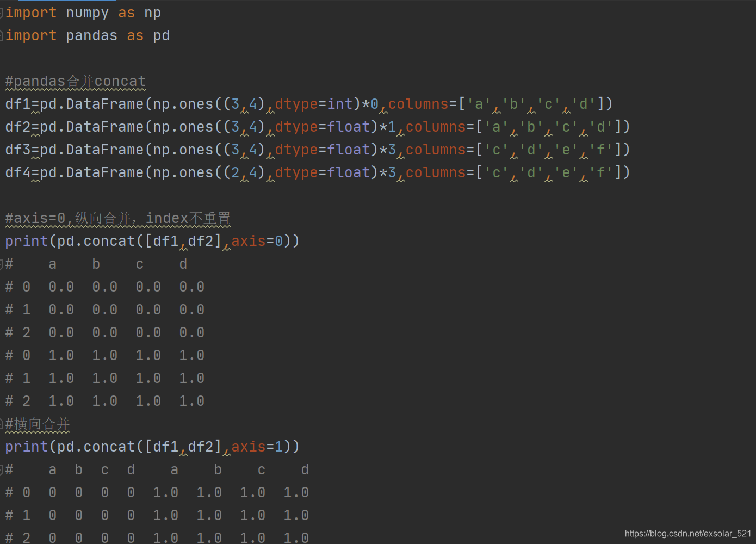756x544 pixels.
Task: Select the 'df1' variable at its definition line
Action: pyautogui.click(x=18, y=104)
